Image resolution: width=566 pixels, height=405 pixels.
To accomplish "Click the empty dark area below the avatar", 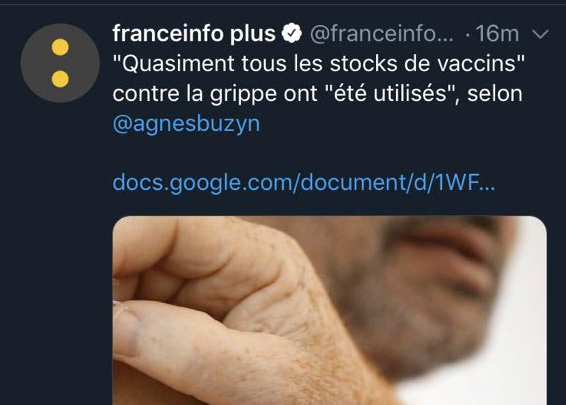I will tap(56, 253).
